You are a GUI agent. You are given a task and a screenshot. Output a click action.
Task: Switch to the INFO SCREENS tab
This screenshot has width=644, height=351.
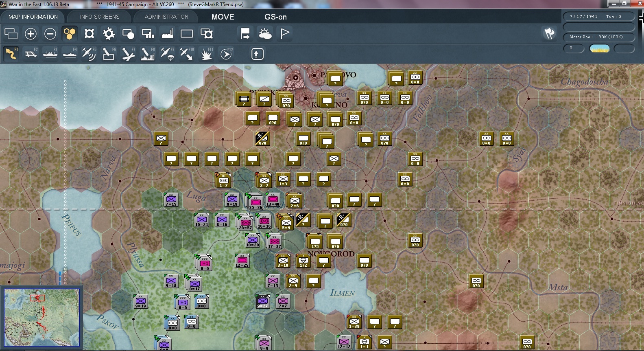click(x=100, y=17)
